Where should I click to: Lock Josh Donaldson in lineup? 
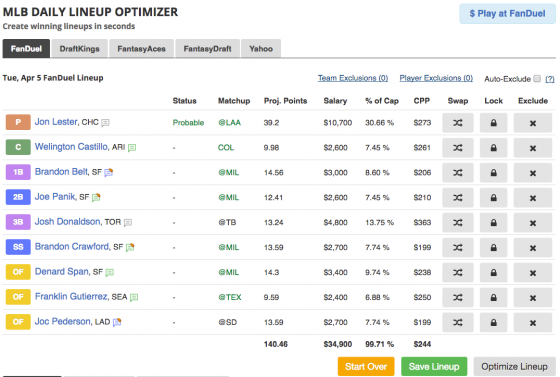(493, 223)
